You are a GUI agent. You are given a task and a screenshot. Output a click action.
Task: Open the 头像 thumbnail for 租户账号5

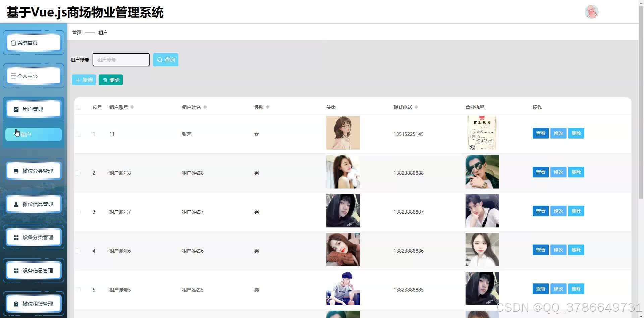[x=343, y=288]
